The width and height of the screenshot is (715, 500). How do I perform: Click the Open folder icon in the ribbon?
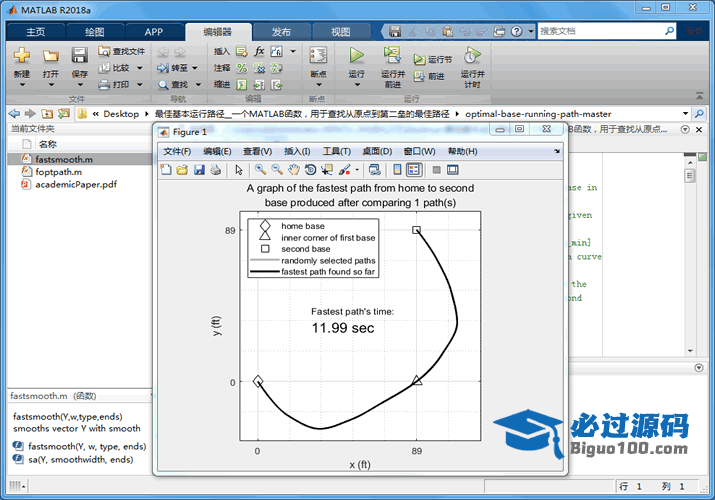(51, 56)
